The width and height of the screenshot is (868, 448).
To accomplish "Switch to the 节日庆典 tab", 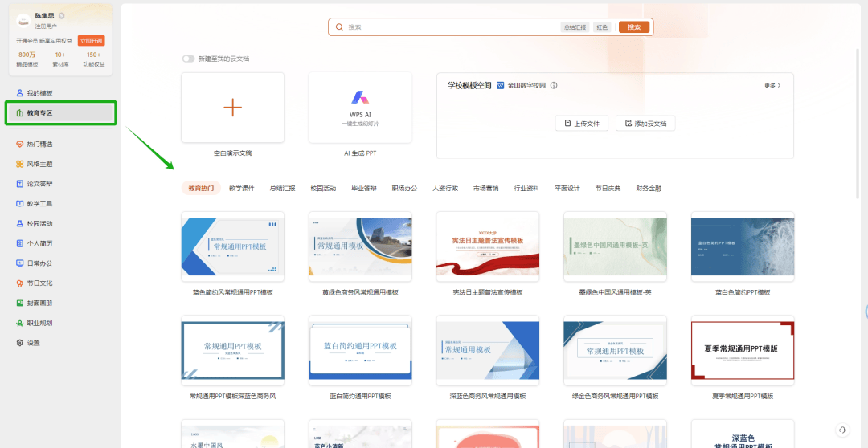I will pyautogui.click(x=608, y=188).
